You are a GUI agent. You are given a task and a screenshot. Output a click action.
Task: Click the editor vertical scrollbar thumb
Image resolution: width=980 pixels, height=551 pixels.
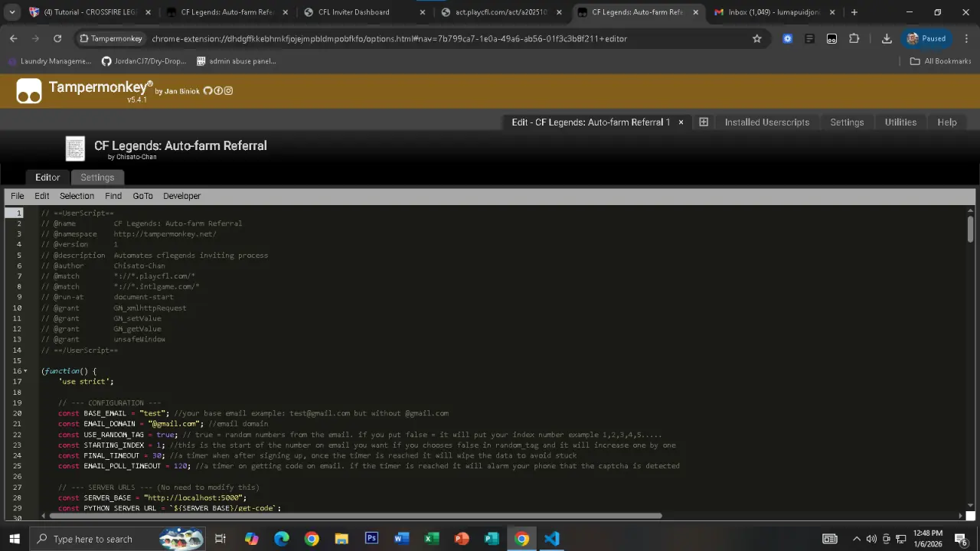[971, 227]
